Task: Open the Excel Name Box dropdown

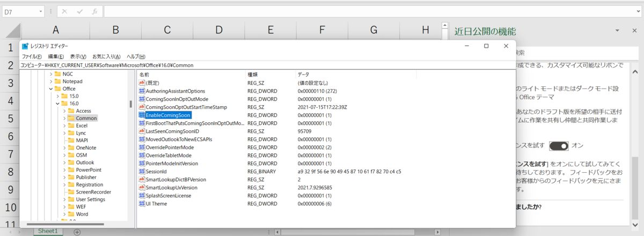Action: pyautogui.click(x=41, y=11)
